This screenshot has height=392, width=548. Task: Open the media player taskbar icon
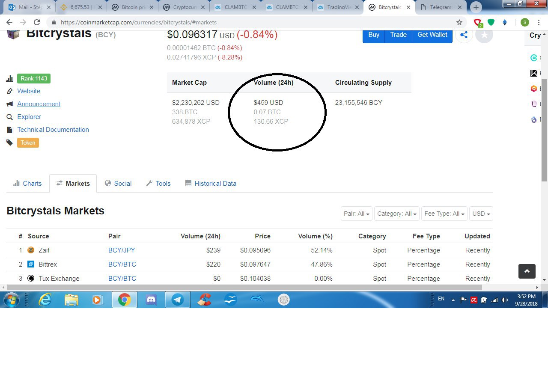(98, 300)
